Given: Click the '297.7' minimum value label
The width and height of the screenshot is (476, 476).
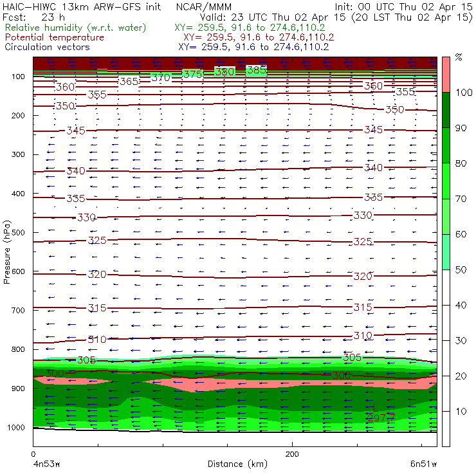Looking at the screenshot, I should tap(381, 418).
